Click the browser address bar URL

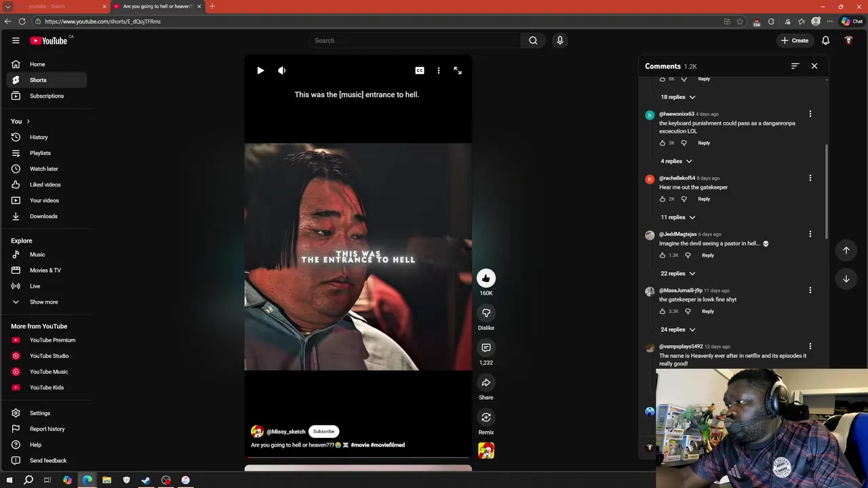pos(102,22)
